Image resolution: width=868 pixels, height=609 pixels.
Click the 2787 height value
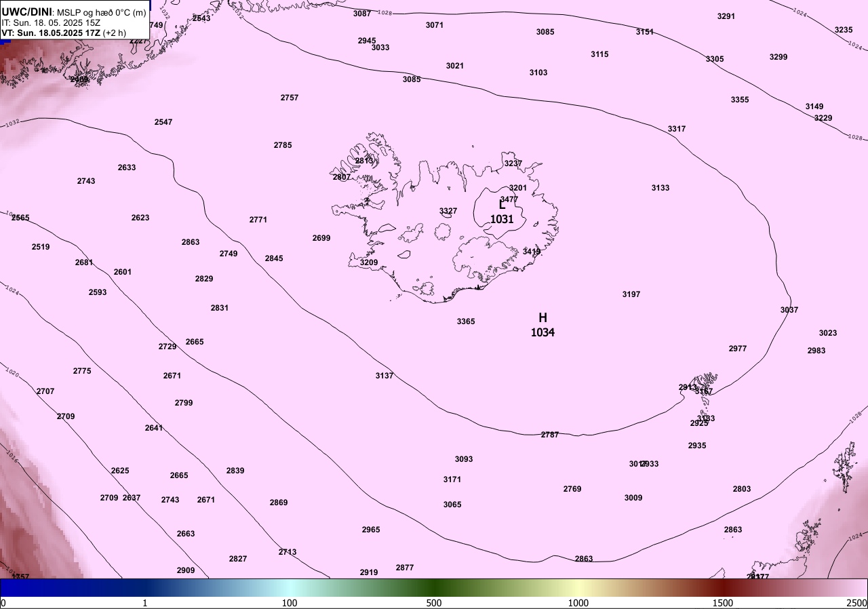(x=550, y=435)
